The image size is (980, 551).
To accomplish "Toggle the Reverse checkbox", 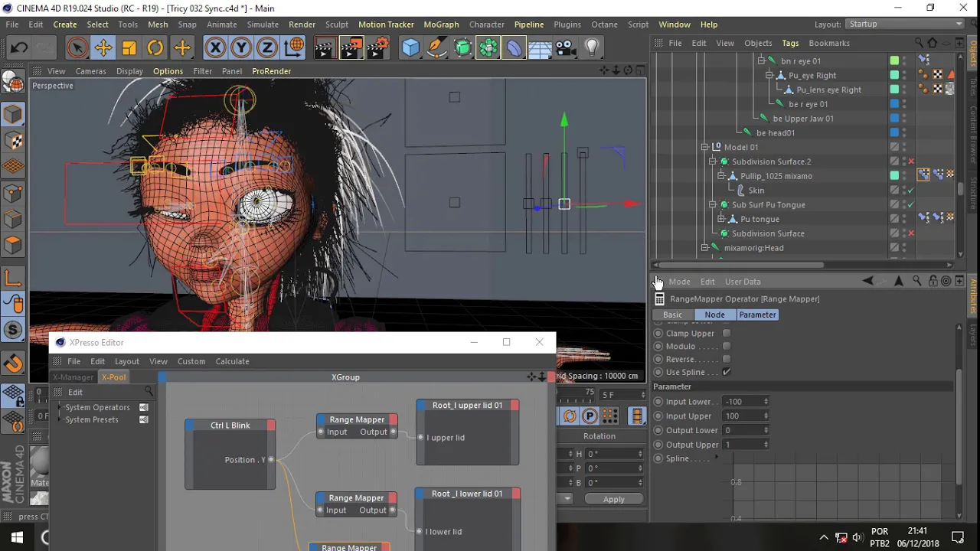I will coord(727,359).
